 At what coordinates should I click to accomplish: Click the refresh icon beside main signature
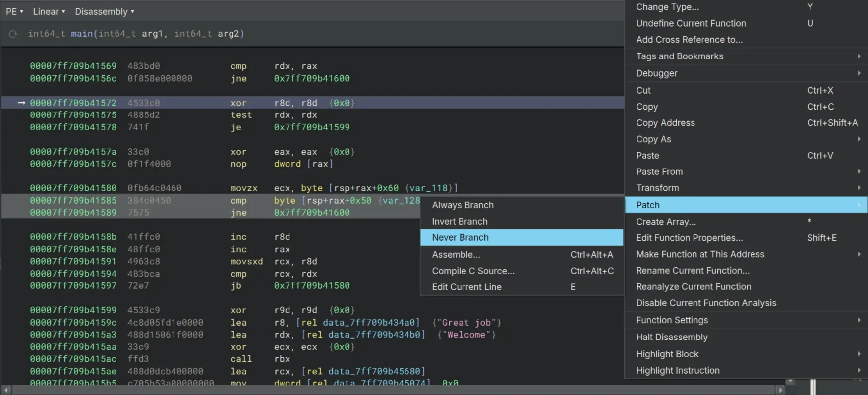(x=13, y=34)
